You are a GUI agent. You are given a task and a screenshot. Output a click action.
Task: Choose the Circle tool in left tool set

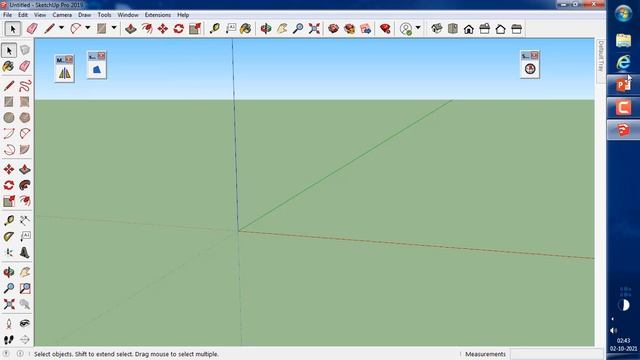pyautogui.click(x=9, y=118)
